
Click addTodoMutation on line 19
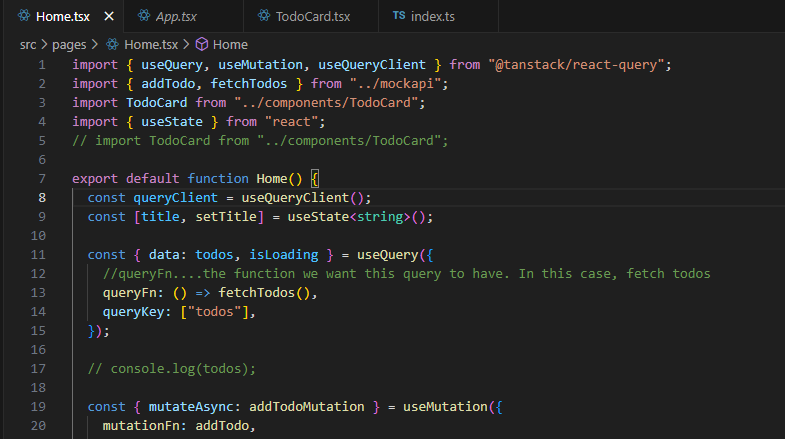pyautogui.click(x=307, y=406)
